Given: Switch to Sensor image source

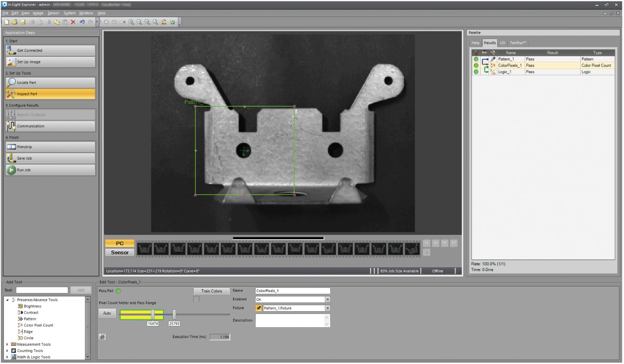Looking at the screenshot, I should [120, 252].
